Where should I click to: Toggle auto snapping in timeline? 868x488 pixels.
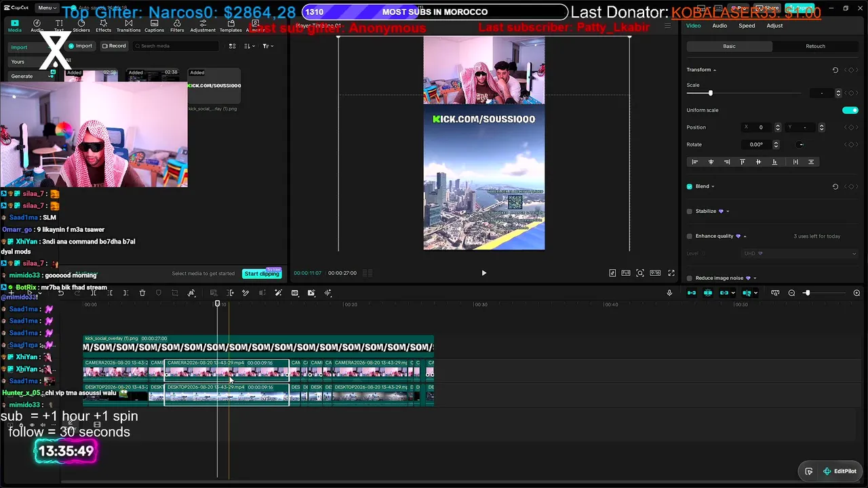(708, 293)
